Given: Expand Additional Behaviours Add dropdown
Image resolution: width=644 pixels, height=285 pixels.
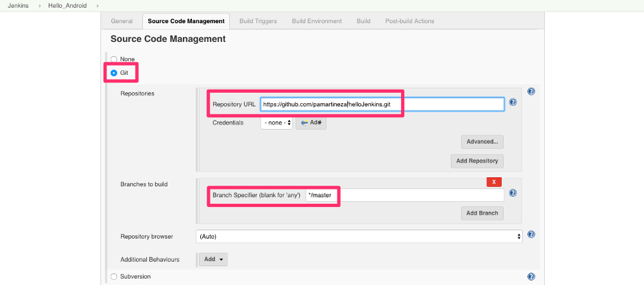Looking at the screenshot, I should [x=213, y=259].
